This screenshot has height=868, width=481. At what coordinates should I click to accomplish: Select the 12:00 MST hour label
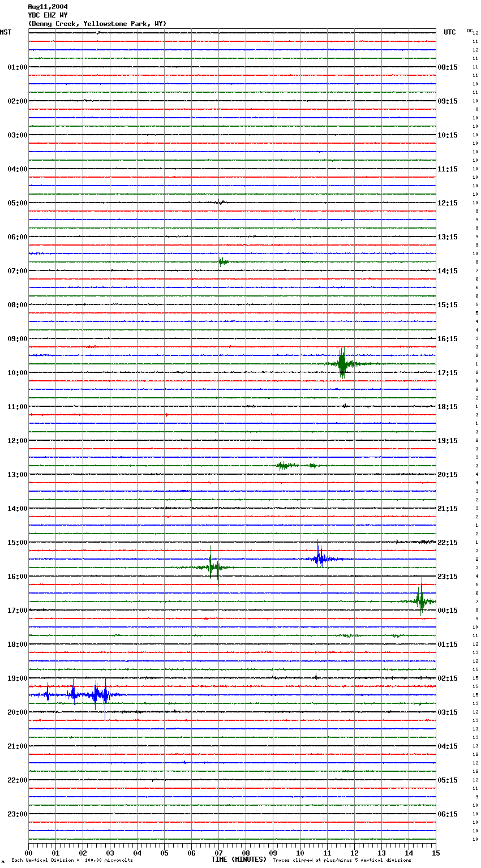[x=18, y=441]
